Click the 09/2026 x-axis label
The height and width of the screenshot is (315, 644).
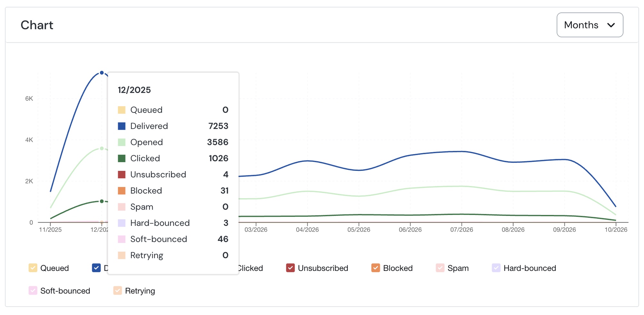[x=564, y=230]
